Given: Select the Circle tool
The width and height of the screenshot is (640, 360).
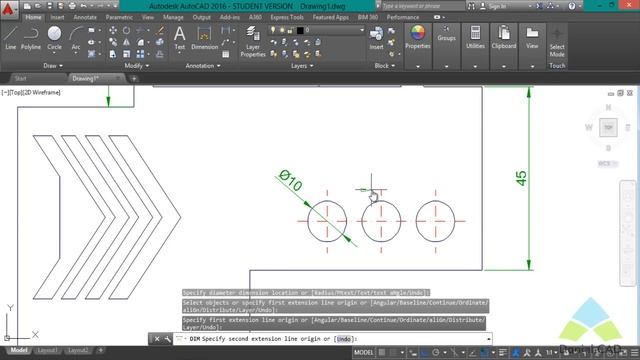Looking at the screenshot, I should (54, 37).
